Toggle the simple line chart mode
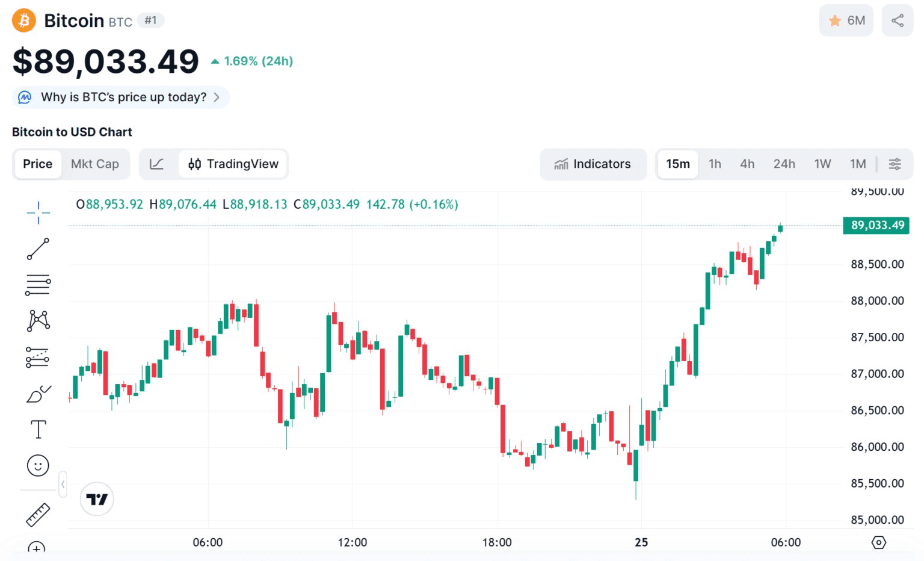The height and width of the screenshot is (561, 924). click(x=157, y=164)
